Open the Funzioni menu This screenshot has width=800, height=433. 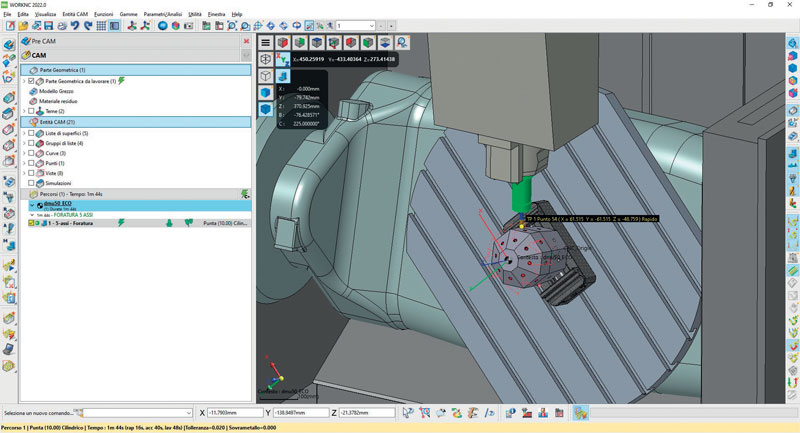104,14
